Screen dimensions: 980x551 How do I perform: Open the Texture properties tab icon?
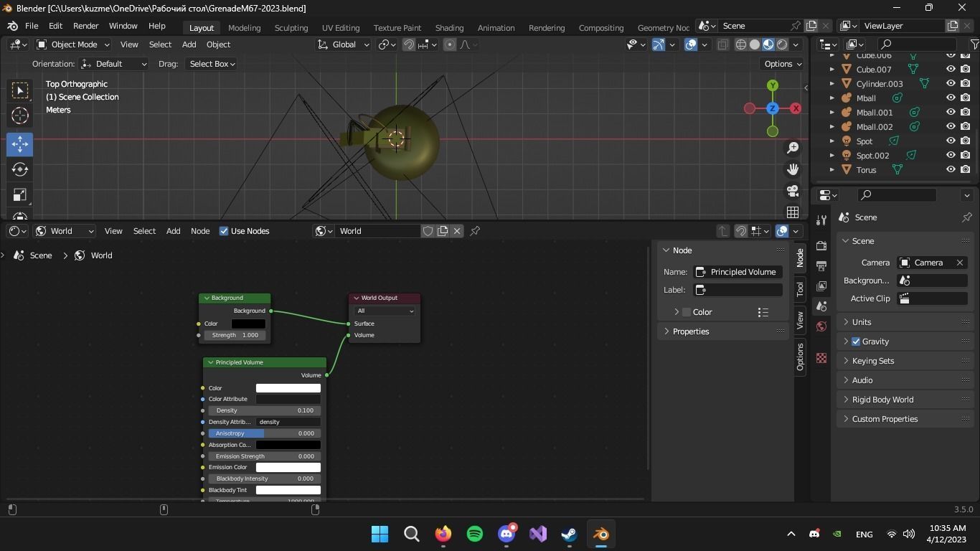click(x=821, y=358)
